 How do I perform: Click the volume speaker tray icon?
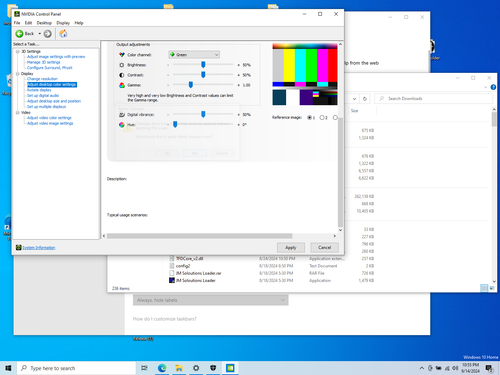[455, 368]
